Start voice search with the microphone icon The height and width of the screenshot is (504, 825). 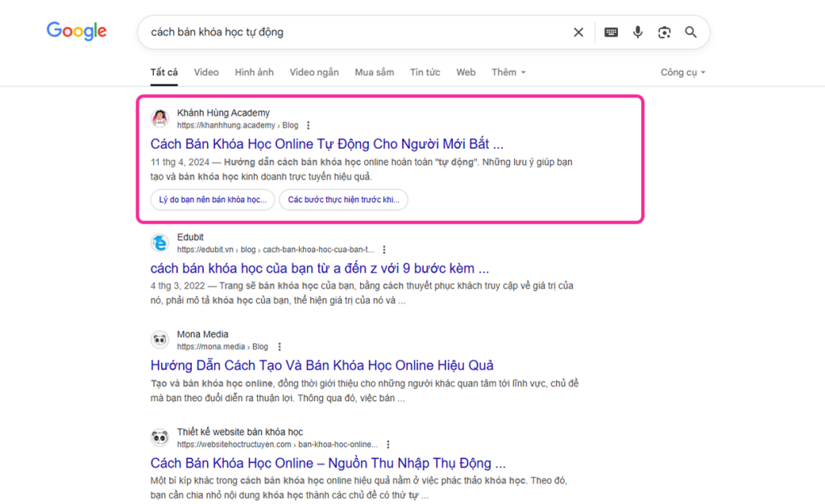[x=638, y=32]
